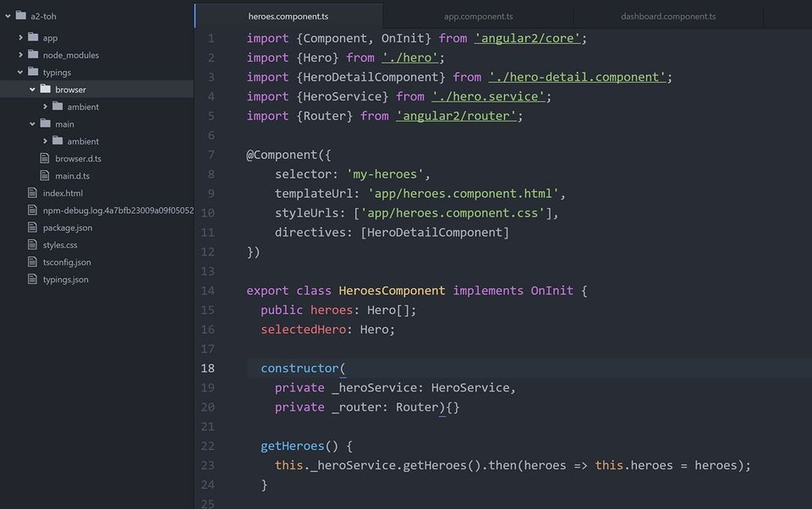812x509 pixels.
Task: Click the file icon next to styles.css
Action: click(32, 244)
